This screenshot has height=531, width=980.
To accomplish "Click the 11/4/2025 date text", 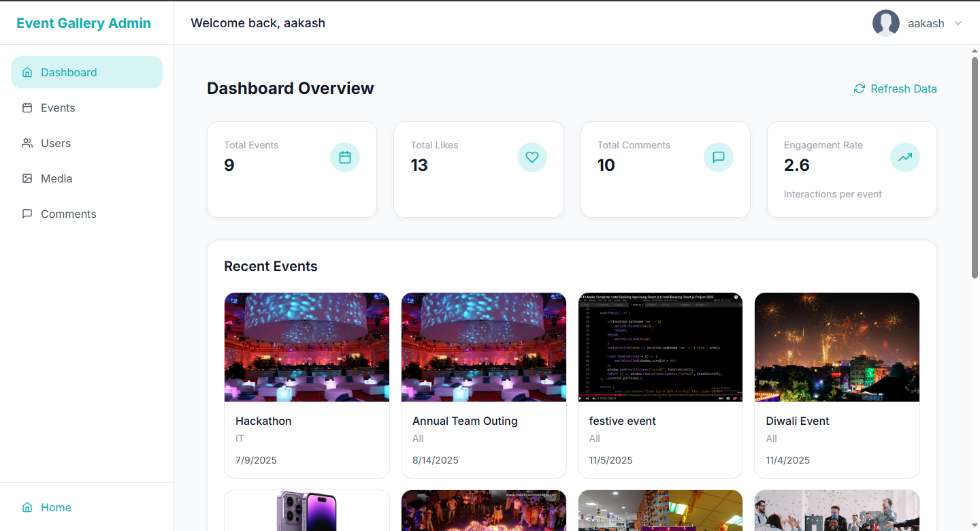I will (787, 460).
